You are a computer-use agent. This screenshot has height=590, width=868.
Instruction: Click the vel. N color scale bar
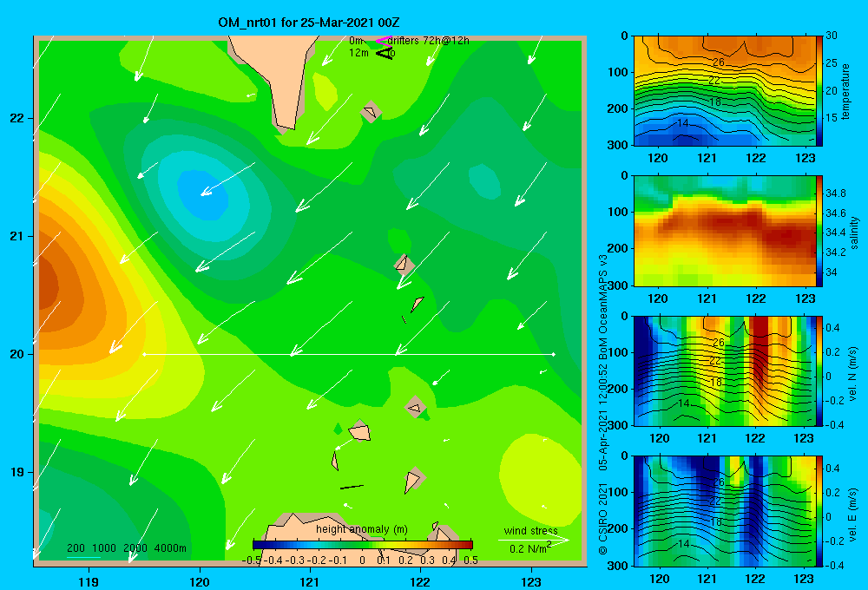(819, 371)
